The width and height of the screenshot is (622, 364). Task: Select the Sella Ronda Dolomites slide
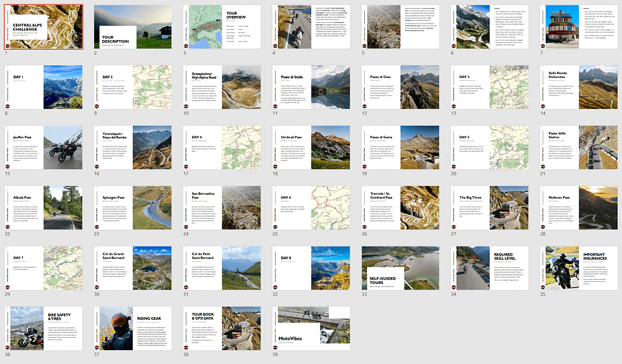[x=579, y=87]
